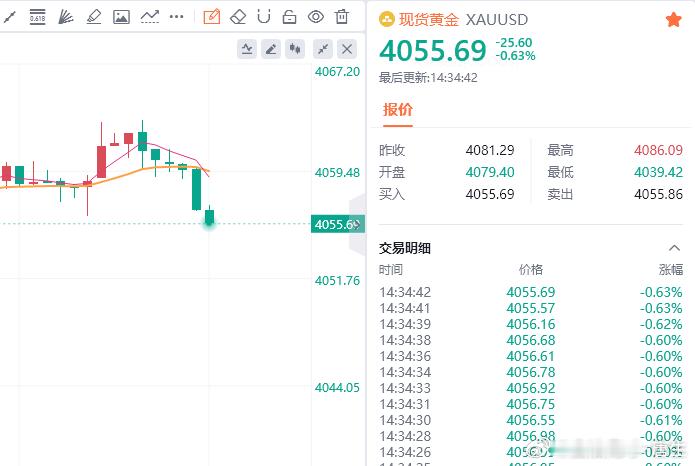Select the fan lines drawing tool
695x466 pixels.
click(66, 17)
